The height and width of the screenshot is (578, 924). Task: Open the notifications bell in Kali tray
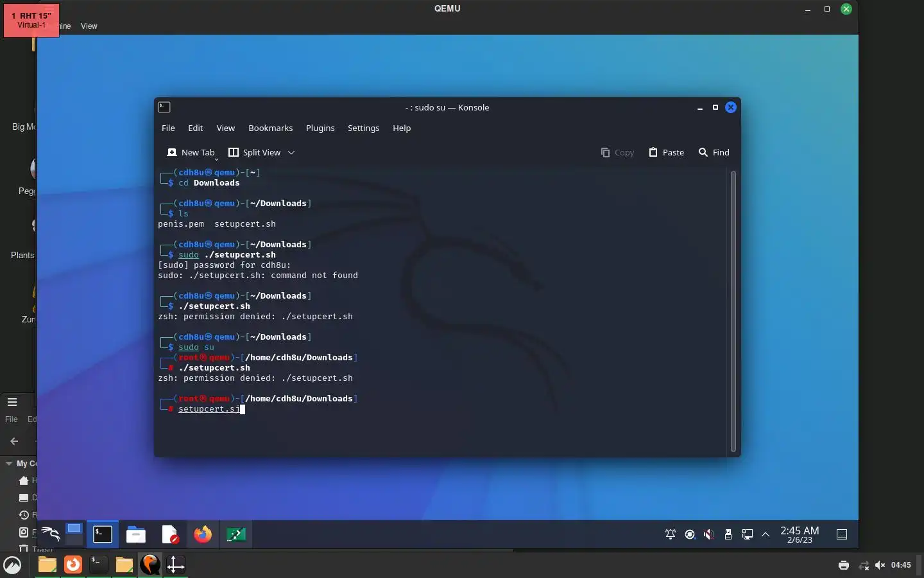click(671, 534)
